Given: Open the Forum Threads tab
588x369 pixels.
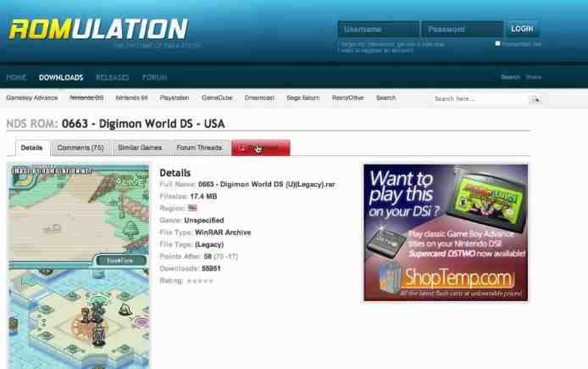Looking at the screenshot, I should 199,148.
